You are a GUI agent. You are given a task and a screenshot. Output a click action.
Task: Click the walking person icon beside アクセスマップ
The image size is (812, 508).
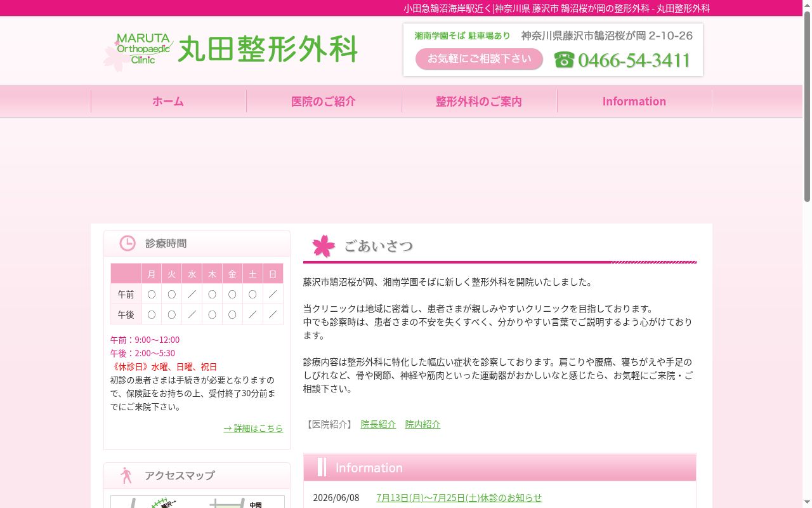click(126, 476)
